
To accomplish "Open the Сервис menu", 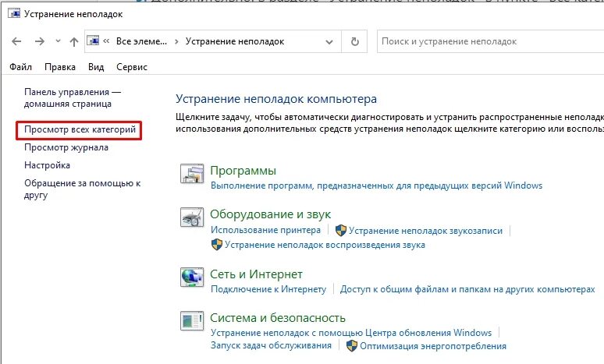I will pyautogui.click(x=132, y=67).
